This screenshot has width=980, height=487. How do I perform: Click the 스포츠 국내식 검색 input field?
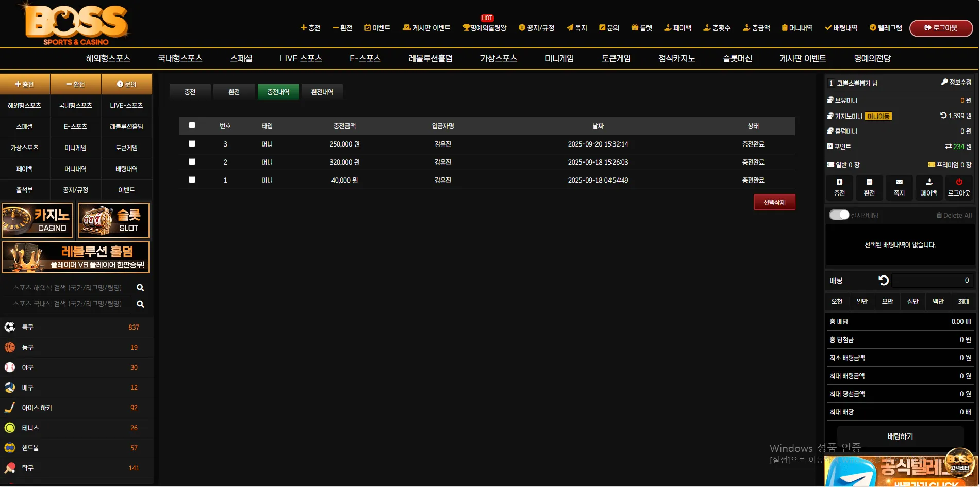click(x=68, y=304)
